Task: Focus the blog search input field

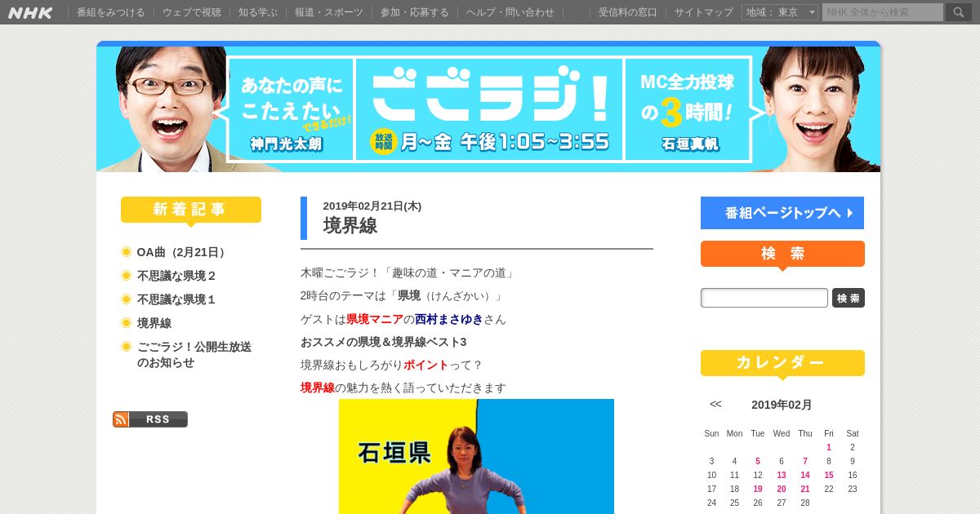Action: tap(764, 298)
